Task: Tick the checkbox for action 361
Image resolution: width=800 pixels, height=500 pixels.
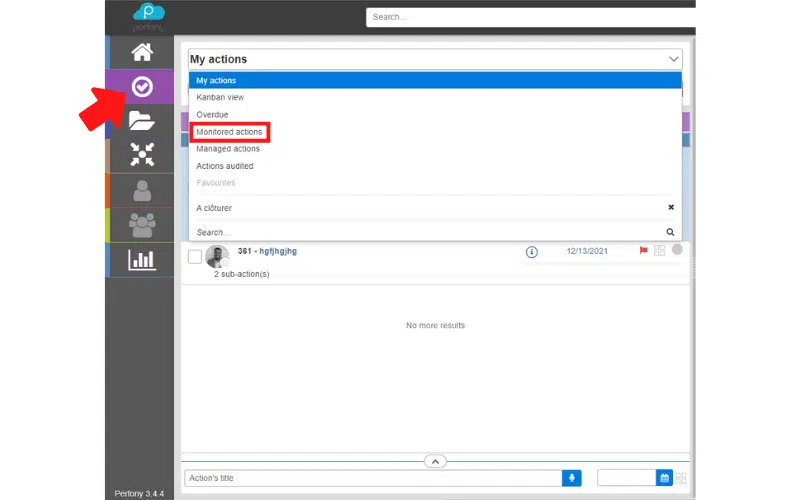Action: (195, 257)
